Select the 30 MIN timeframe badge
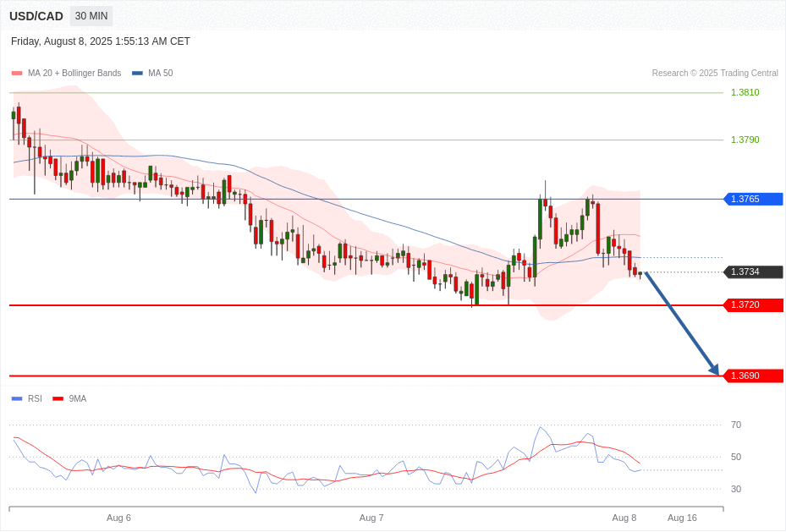This screenshot has height=532, width=786. coord(91,16)
